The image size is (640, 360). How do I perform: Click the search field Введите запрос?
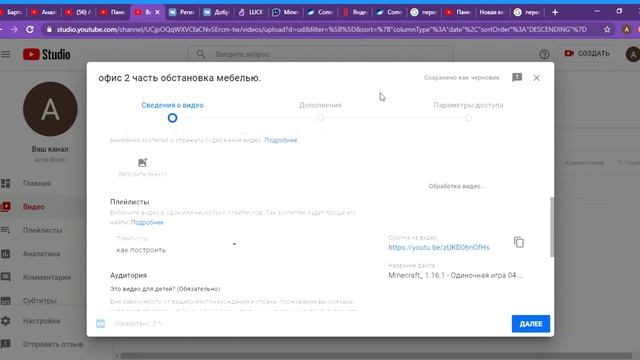click(320, 54)
